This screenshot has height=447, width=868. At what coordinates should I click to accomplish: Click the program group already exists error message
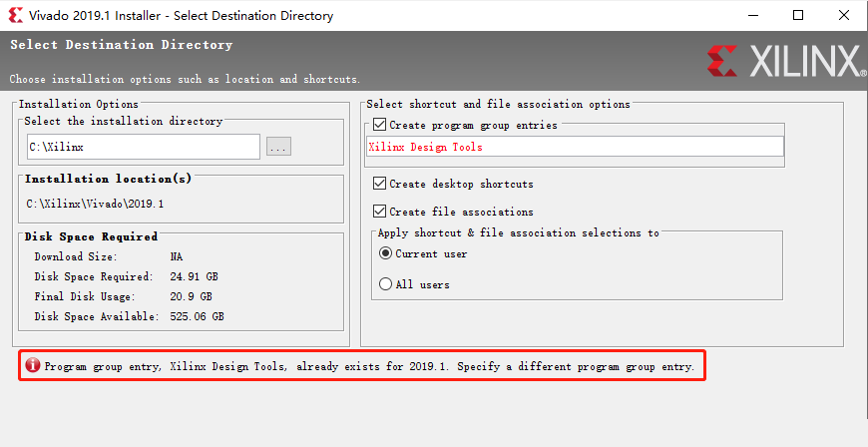369,366
